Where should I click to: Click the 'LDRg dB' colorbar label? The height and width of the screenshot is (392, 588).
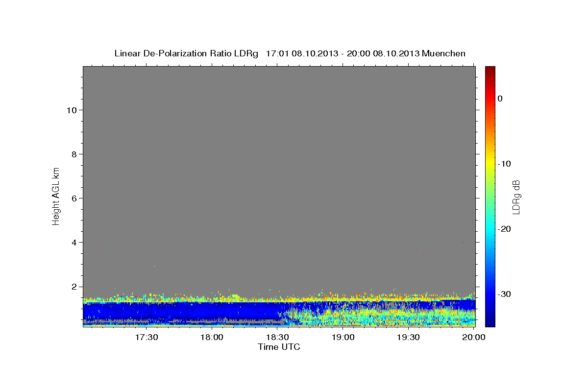click(x=515, y=197)
